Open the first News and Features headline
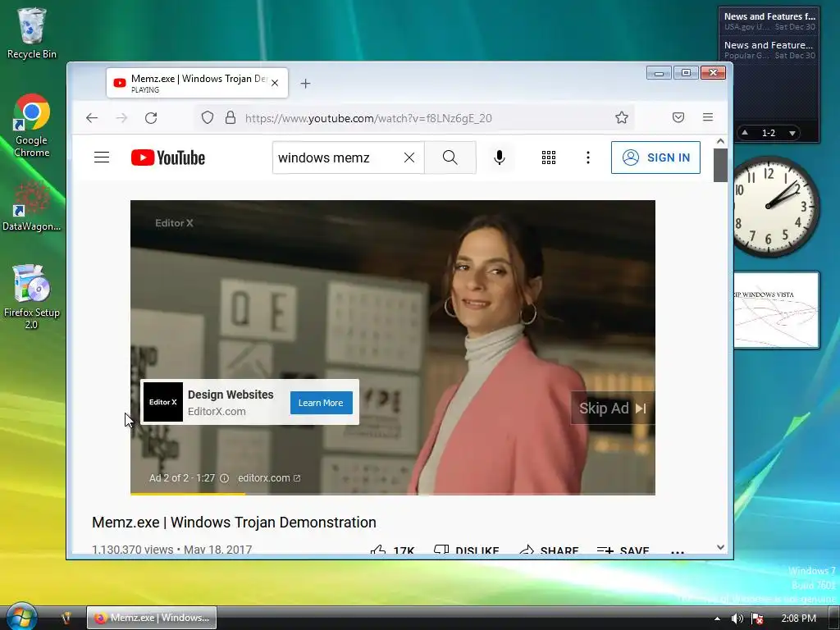This screenshot has height=630, width=840. click(x=769, y=21)
